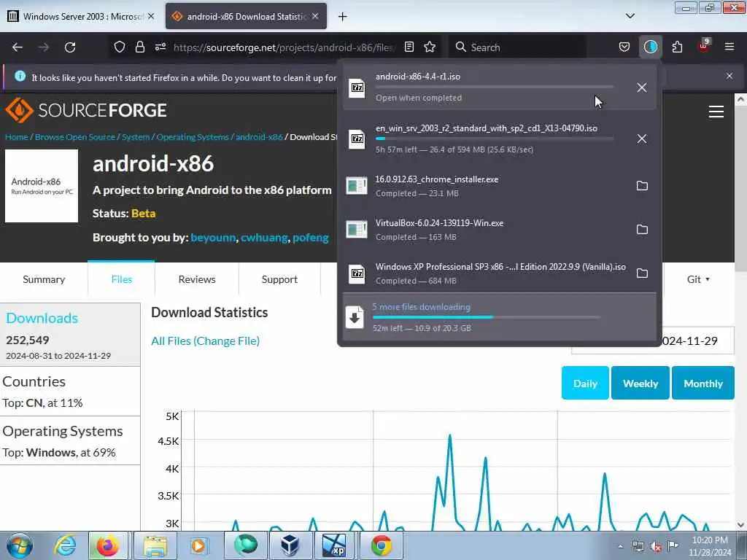Close the Windows Server 2003 tab
Screen dimensions: 747x560
click(x=151, y=16)
